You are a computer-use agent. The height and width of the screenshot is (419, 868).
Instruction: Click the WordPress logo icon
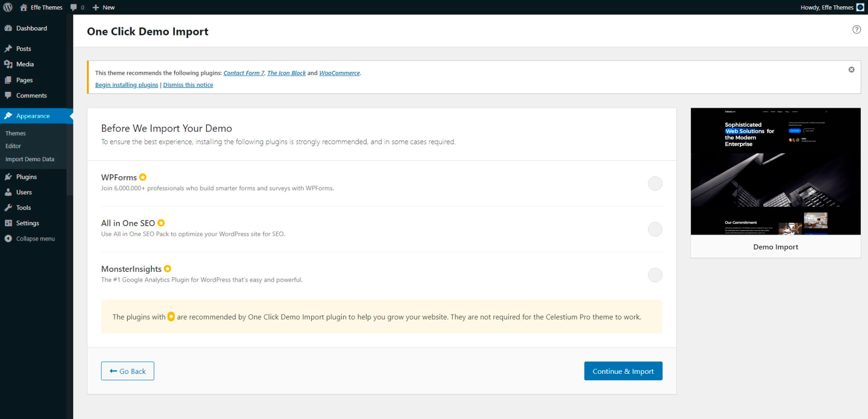8,7
